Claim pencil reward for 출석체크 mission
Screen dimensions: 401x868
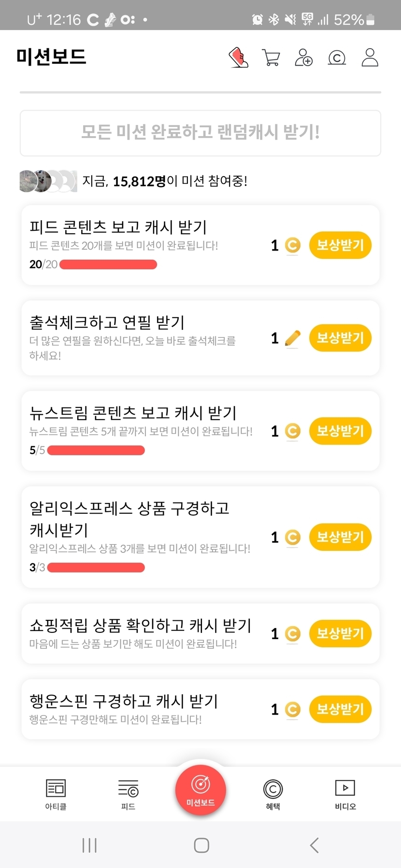click(340, 338)
